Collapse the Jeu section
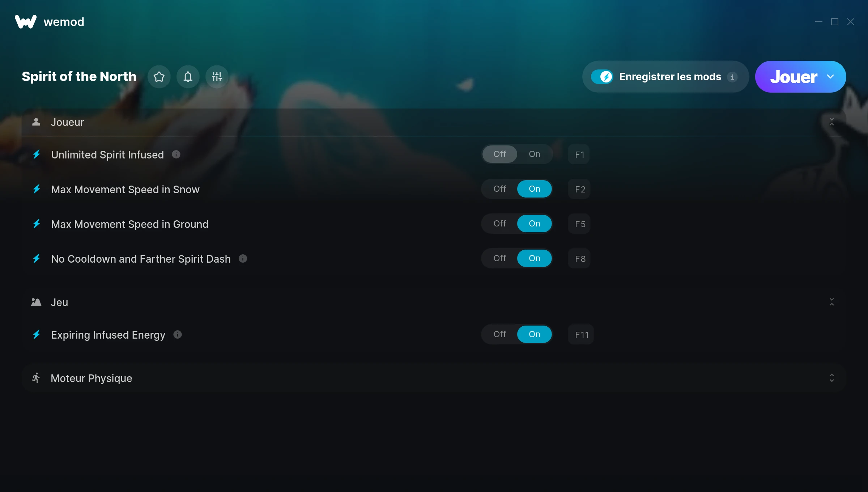The height and width of the screenshot is (492, 868). (x=832, y=302)
